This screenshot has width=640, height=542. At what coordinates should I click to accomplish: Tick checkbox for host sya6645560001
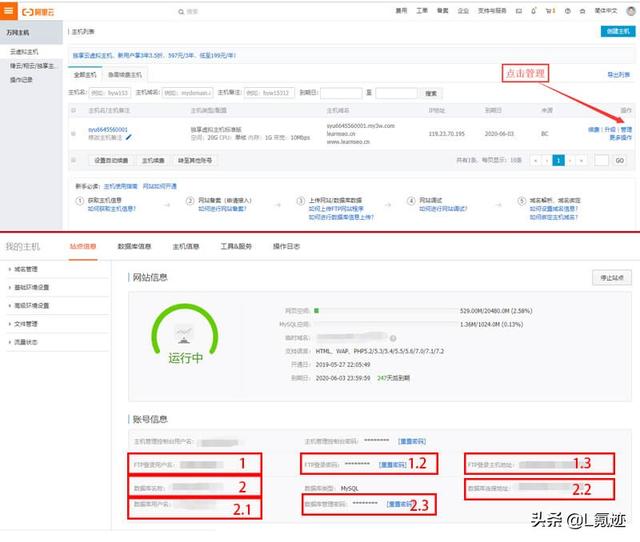tap(73, 133)
